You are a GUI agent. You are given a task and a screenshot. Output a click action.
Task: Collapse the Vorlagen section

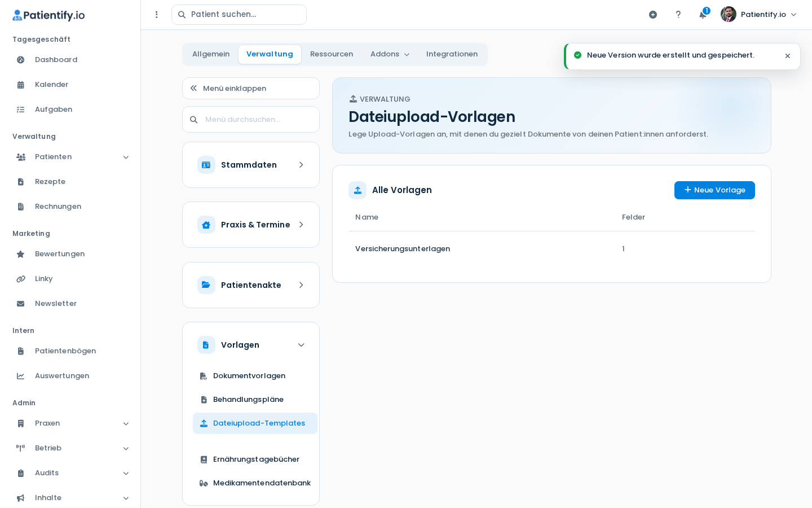click(x=301, y=345)
